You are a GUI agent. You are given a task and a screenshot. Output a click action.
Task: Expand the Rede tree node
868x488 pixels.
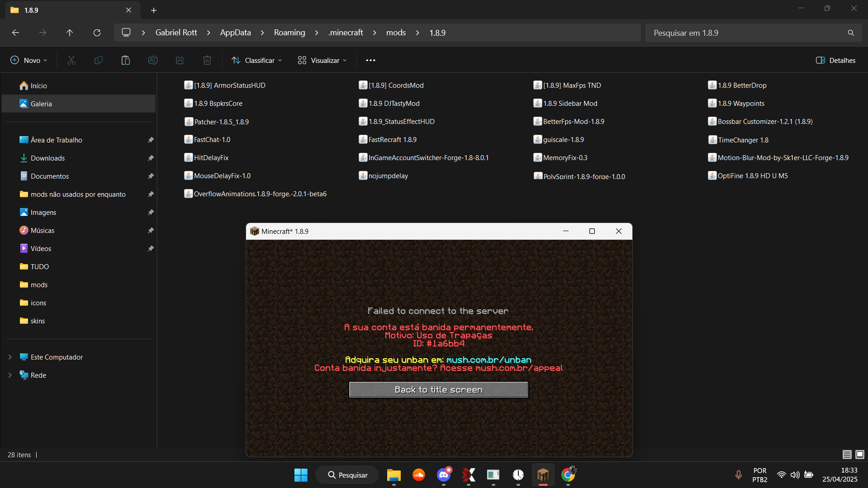[x=10, y=375]
